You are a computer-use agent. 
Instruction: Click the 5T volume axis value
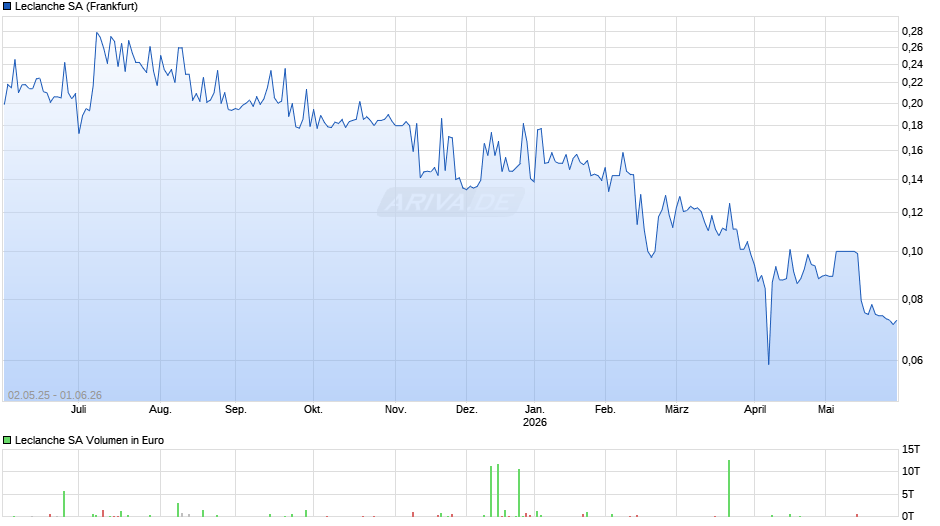[x=908, y=494]
